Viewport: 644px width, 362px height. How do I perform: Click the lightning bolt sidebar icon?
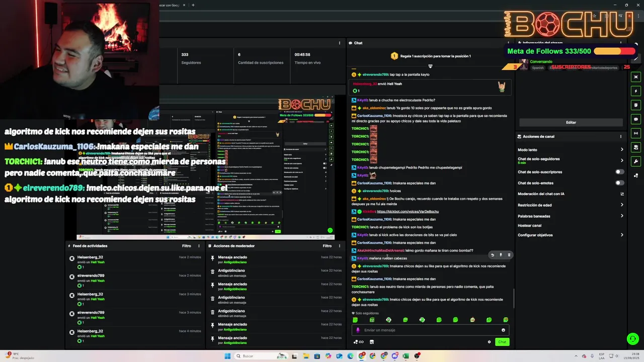(x=636, y=91)
